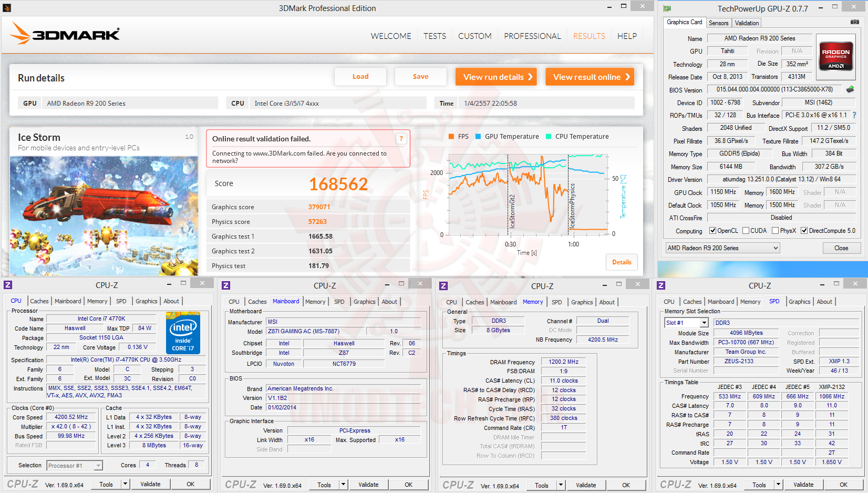Click View run details button
The width and height of the screenshot is (868, 493).
[496, 77]
